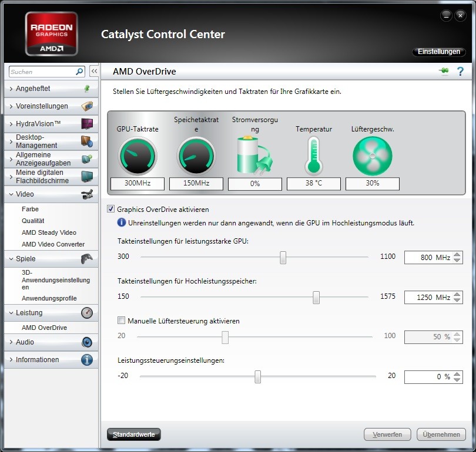Open the Qualität video page
Screen dimensions: 476x452
pyautogui.click(x=33, y=221)
